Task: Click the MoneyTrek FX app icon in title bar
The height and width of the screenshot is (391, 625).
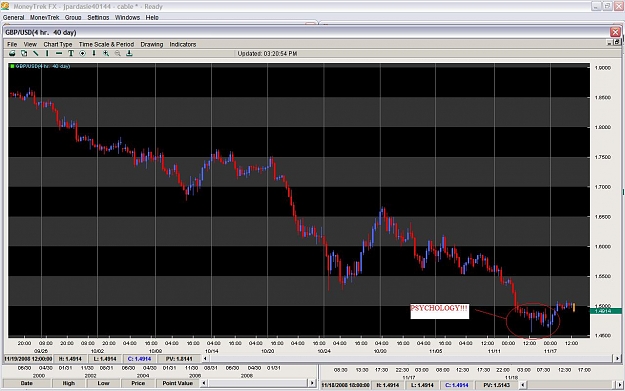Action: (5, 6)
